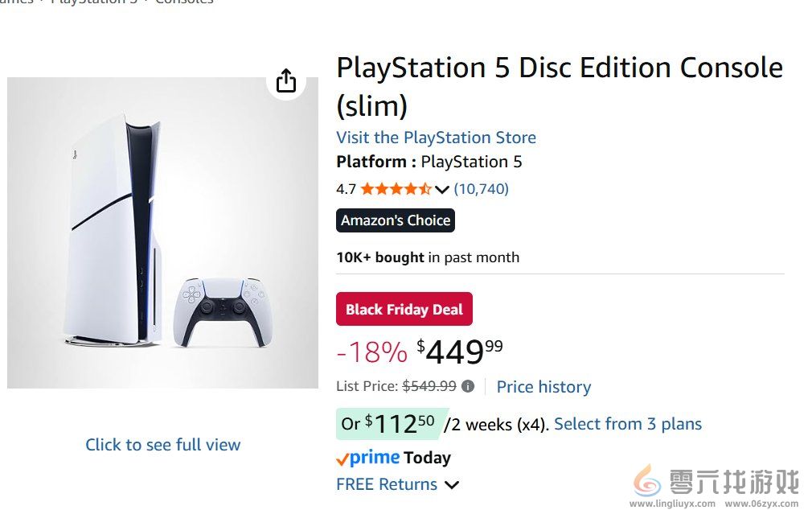Click the strikethrough $549.99 list price
Screen dimensions: 812x510
click(x=429, y=386)
